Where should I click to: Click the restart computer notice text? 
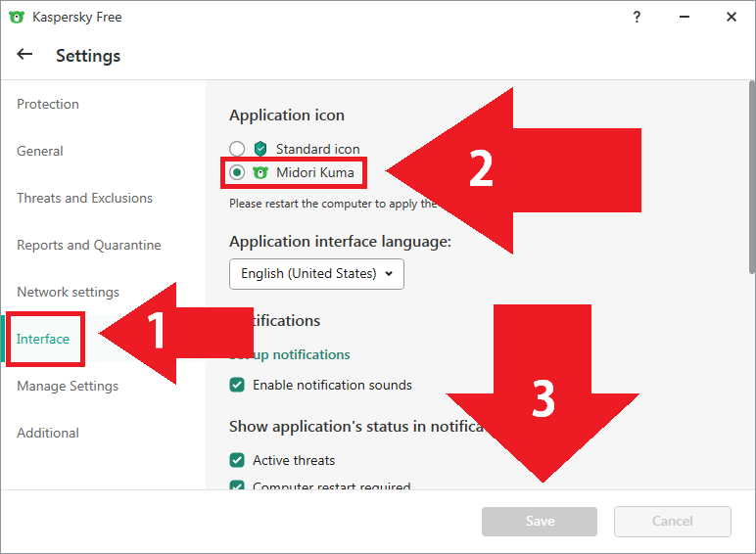click(333, 204)
